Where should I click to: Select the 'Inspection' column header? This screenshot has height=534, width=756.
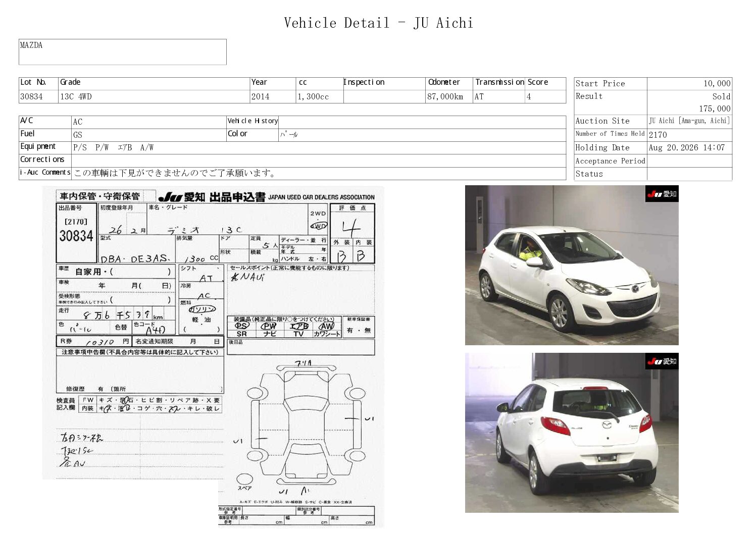point(364,82)
